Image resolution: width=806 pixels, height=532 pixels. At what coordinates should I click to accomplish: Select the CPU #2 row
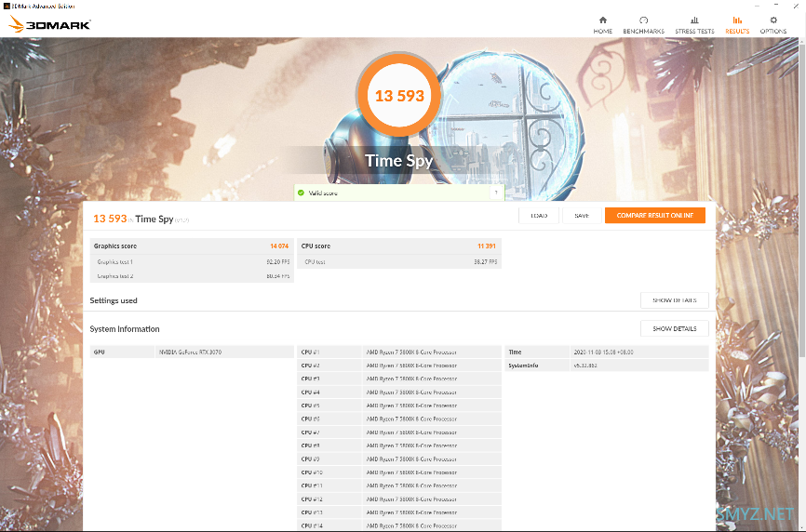pyautogui.click(x=399, y=366)
